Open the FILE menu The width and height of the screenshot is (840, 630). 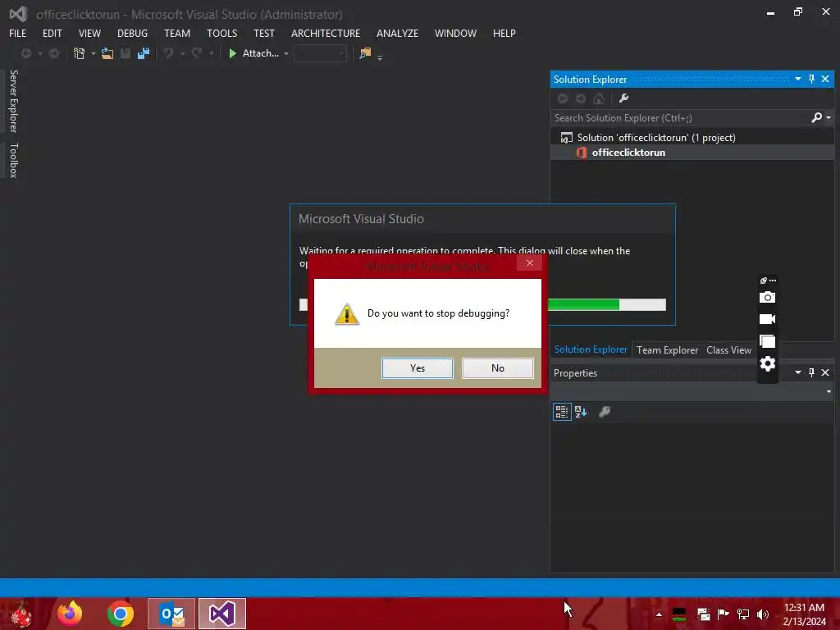(18, 33)
